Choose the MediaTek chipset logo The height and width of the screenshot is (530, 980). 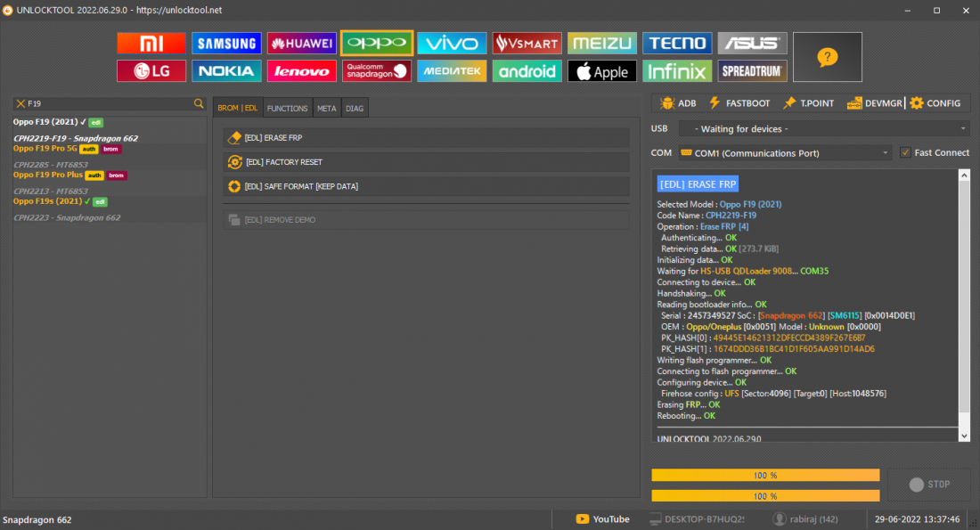(x=452, y=70)
